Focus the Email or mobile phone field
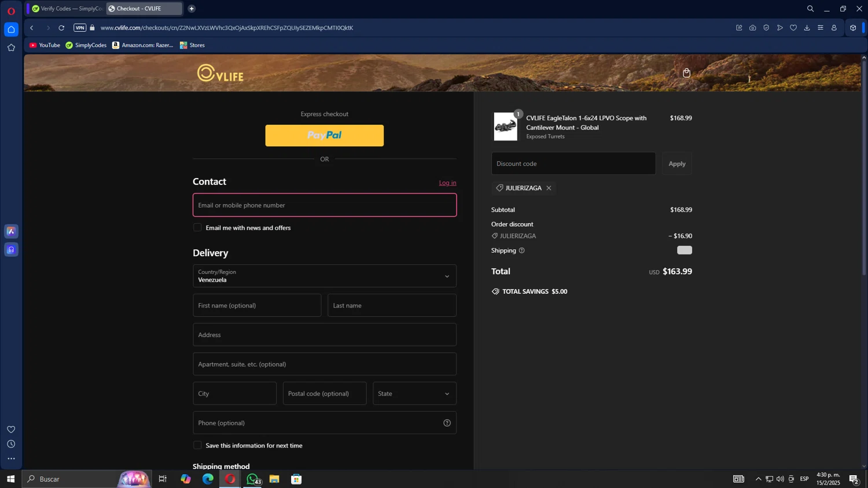 pyautogui.click(x=325, y=205)
